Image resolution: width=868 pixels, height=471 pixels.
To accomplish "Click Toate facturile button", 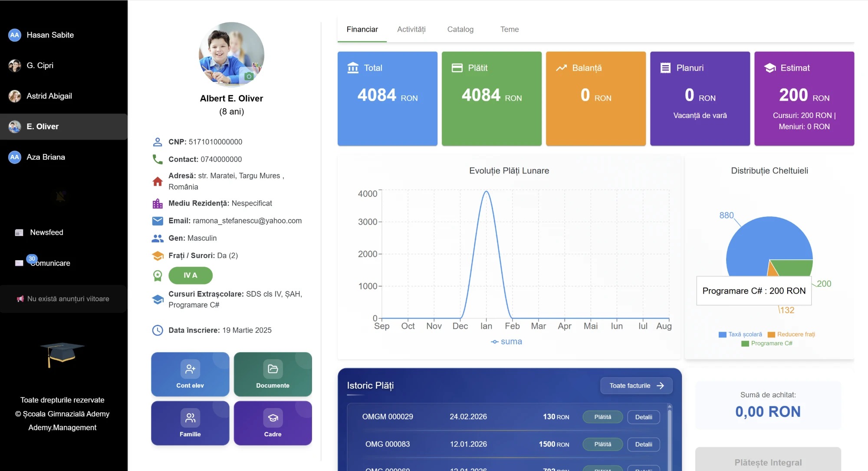I will (636, 386).
